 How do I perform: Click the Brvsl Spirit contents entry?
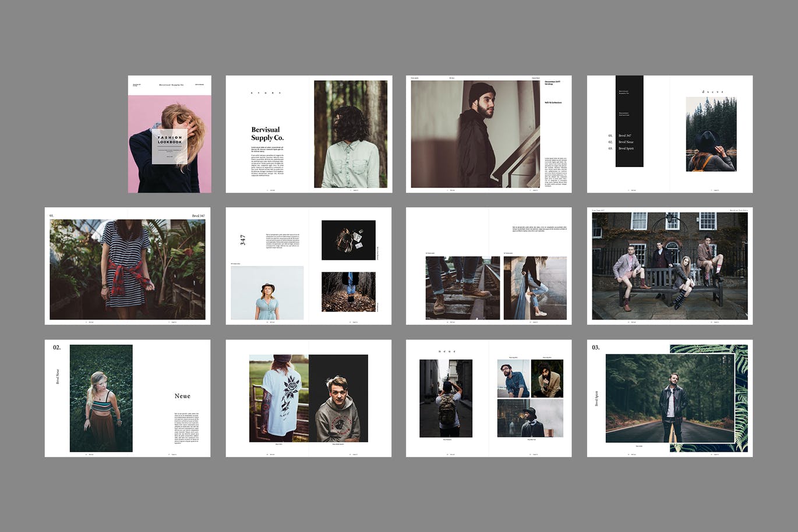pyautogui.click(x=626, y=148)
